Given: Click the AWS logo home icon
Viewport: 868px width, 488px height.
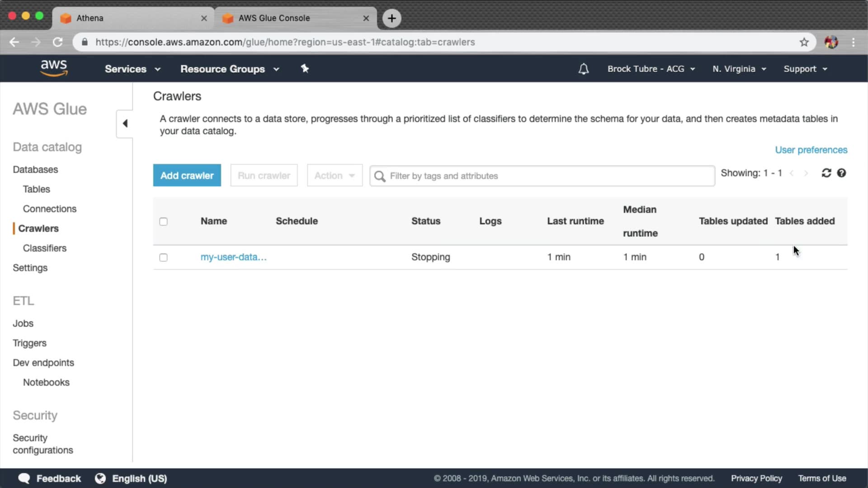Looking at the screenshot, I should click(x=54, y=68).
